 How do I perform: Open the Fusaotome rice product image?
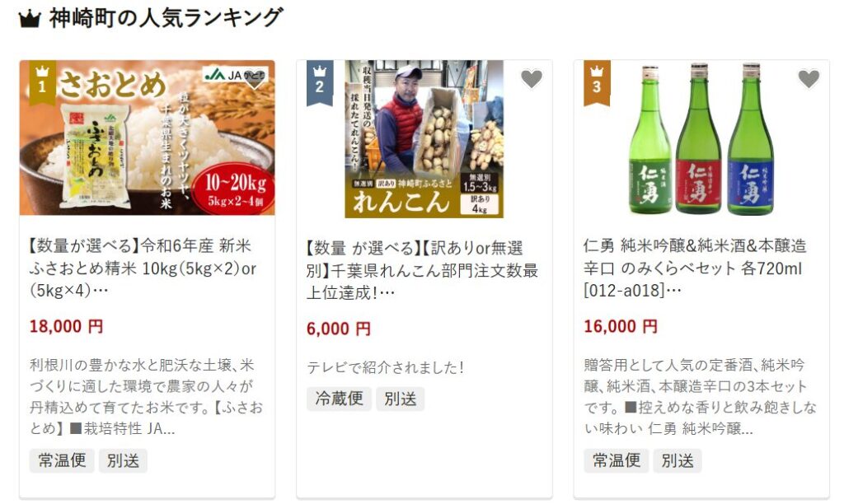pyautogui.click(x=147, y=138)
